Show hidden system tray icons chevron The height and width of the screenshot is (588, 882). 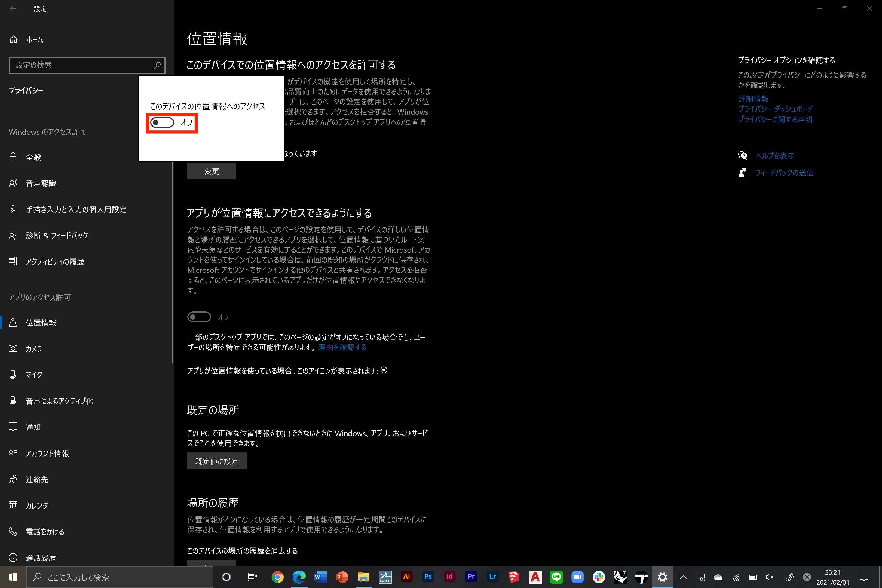[683, 577]
